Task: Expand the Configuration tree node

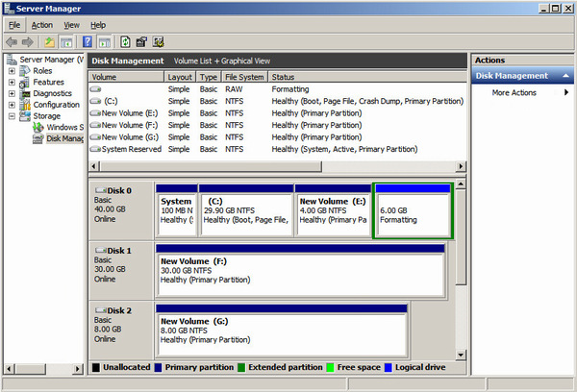Action: (x=12, y=105)
